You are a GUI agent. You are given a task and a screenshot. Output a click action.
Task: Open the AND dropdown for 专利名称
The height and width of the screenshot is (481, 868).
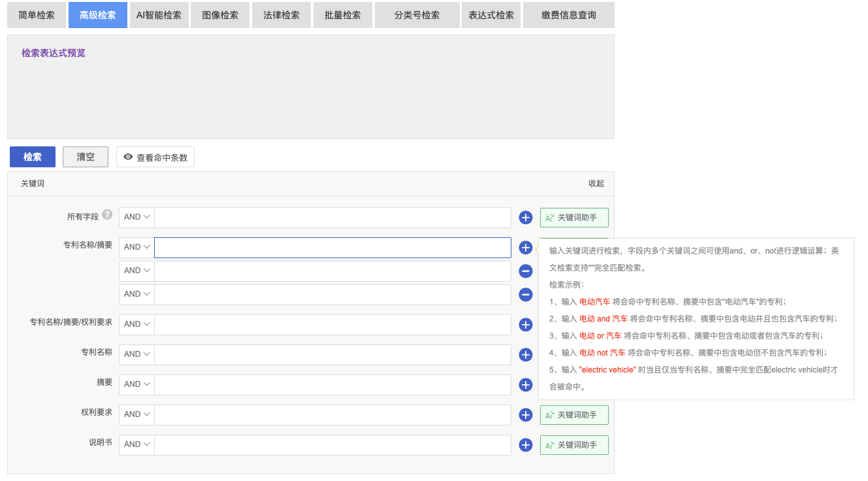coord(137,355)
